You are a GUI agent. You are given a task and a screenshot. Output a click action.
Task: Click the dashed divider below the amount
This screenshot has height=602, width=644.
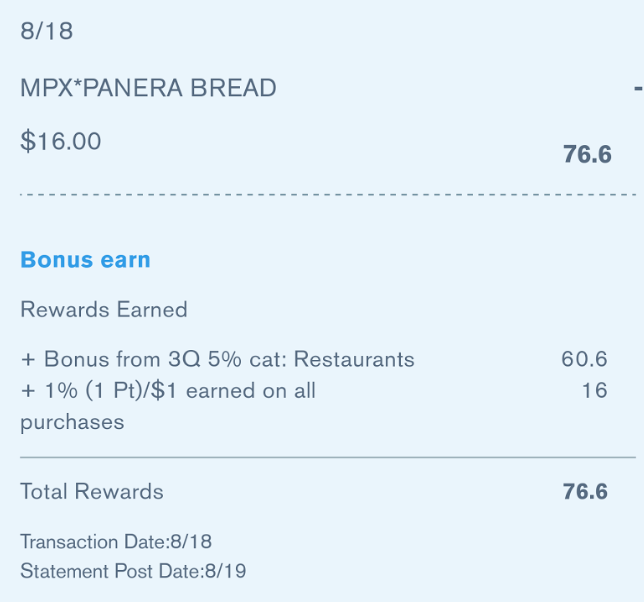point(328,195)
